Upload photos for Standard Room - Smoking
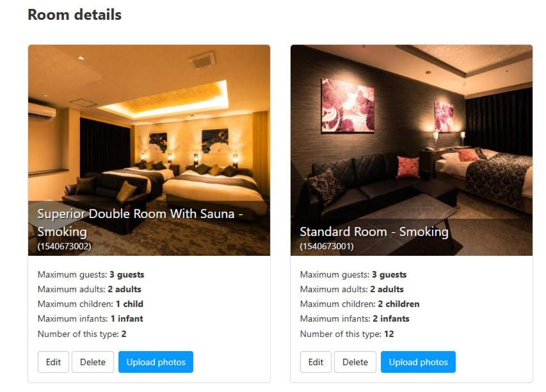Image resolution: width=546 pixels, height=392 pixels. [x=418, y=362]
